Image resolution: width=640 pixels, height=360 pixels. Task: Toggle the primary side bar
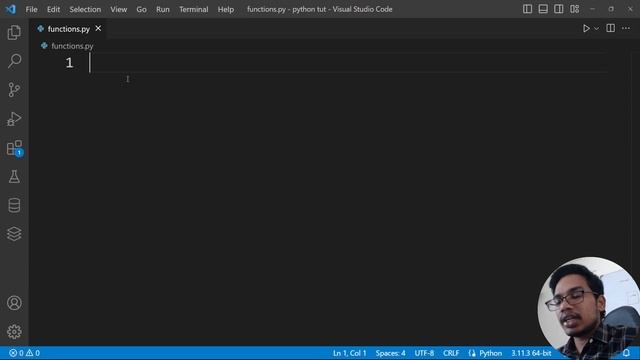[x=527, y=9]
